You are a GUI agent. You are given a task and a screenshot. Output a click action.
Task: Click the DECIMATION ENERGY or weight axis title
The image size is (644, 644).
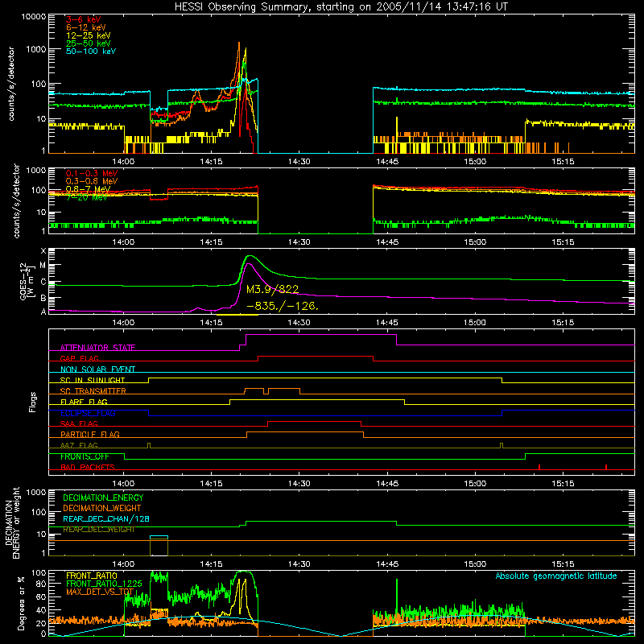click(12, 522)
